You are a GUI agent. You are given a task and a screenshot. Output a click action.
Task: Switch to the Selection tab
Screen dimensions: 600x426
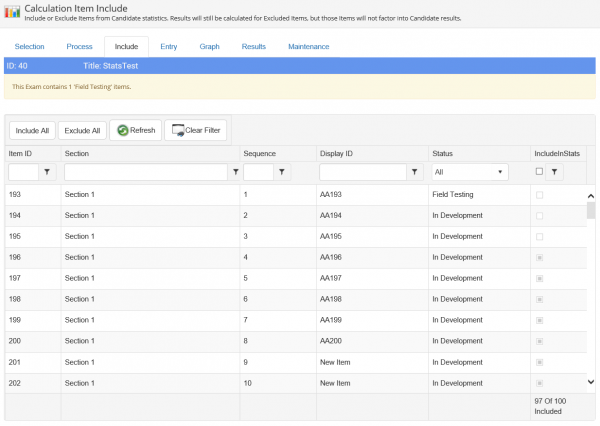[29, 46]
